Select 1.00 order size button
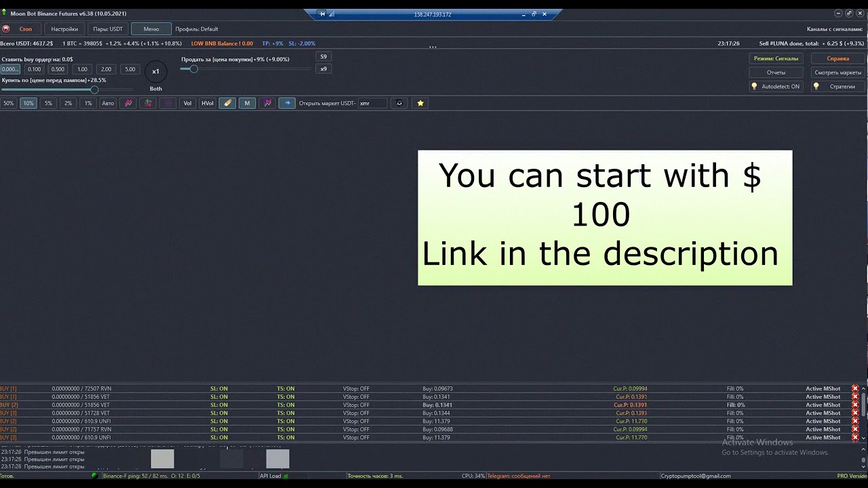This screenshot has height=488, width=868. tap(82, 69)
